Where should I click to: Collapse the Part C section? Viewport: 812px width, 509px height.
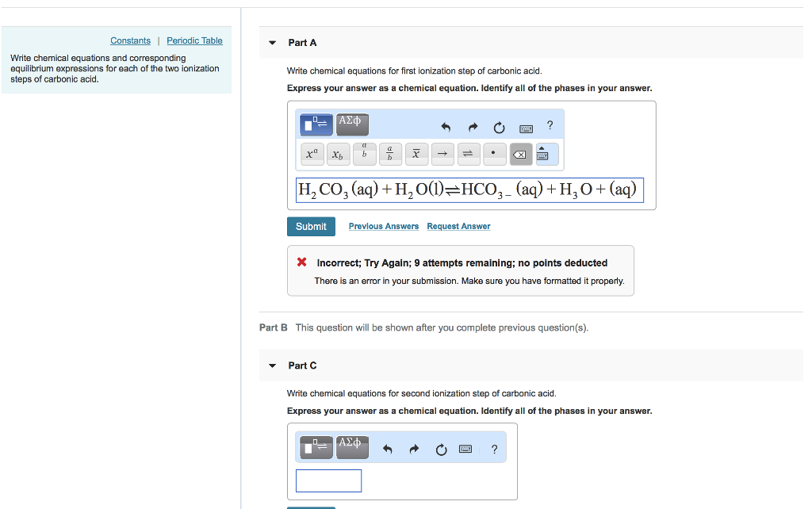tap(272, 365)
